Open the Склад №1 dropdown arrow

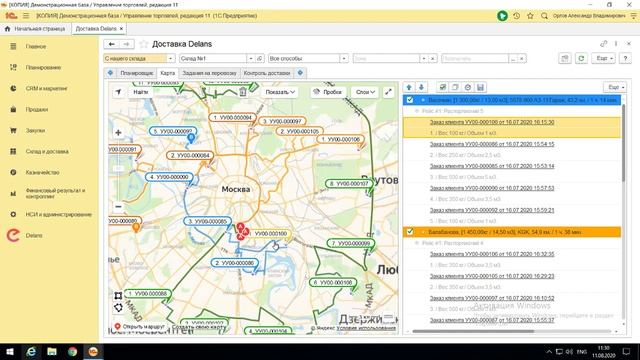click(251, 58)
